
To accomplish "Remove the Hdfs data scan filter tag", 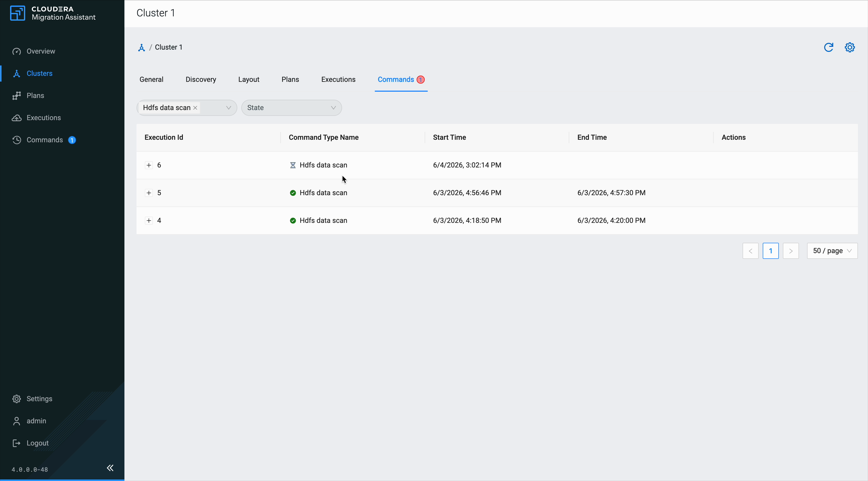I will pos(195,108).
